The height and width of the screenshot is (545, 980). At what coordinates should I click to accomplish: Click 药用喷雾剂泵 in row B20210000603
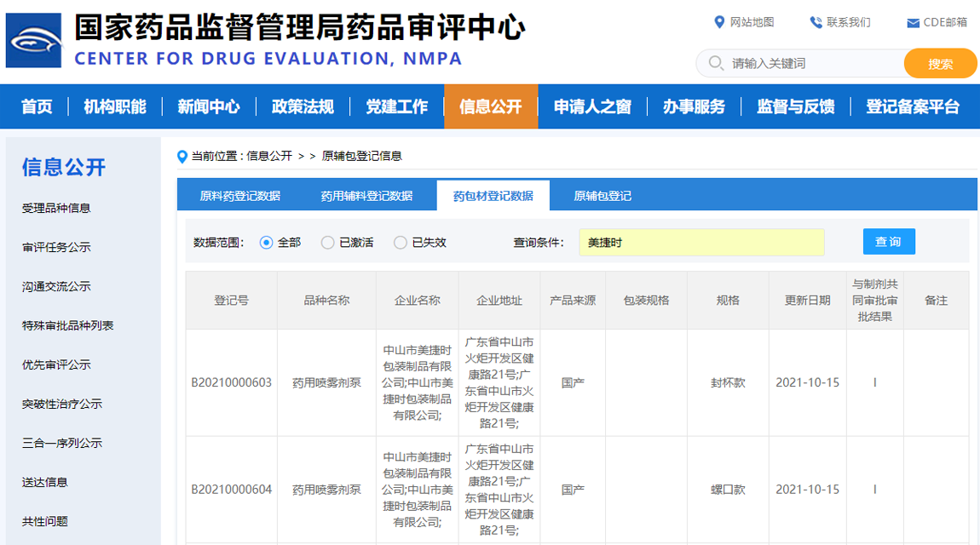(x=327, y=382)
